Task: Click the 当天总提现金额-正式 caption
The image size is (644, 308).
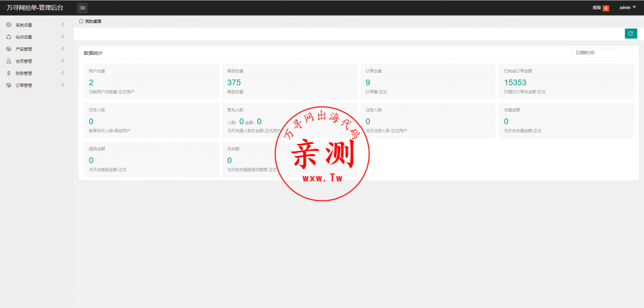Action: [108, 169]
